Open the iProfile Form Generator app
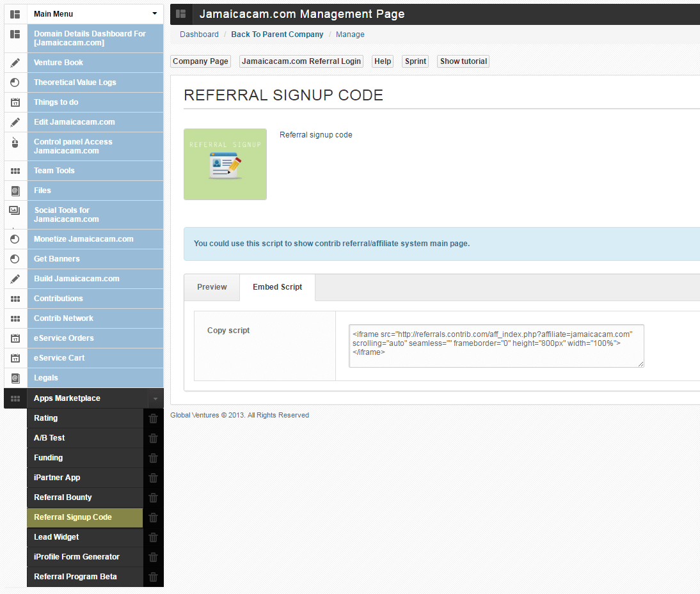This screenshot has width=700, height=594. 85,558
